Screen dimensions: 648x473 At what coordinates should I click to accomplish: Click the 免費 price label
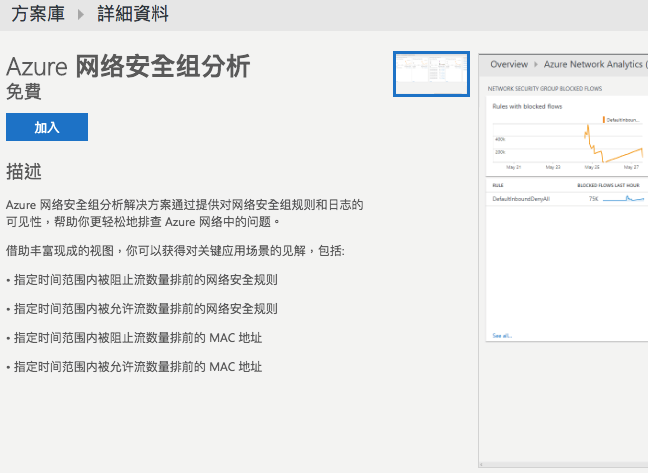(x=24, y=92)
